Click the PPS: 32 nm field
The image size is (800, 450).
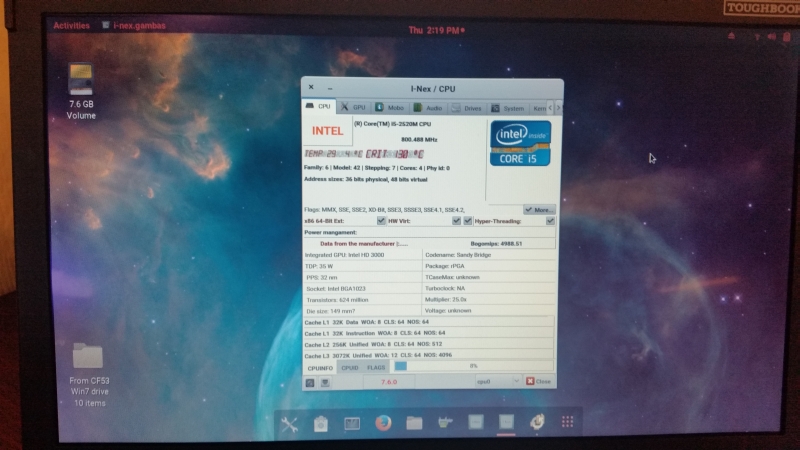pos(362,277)
